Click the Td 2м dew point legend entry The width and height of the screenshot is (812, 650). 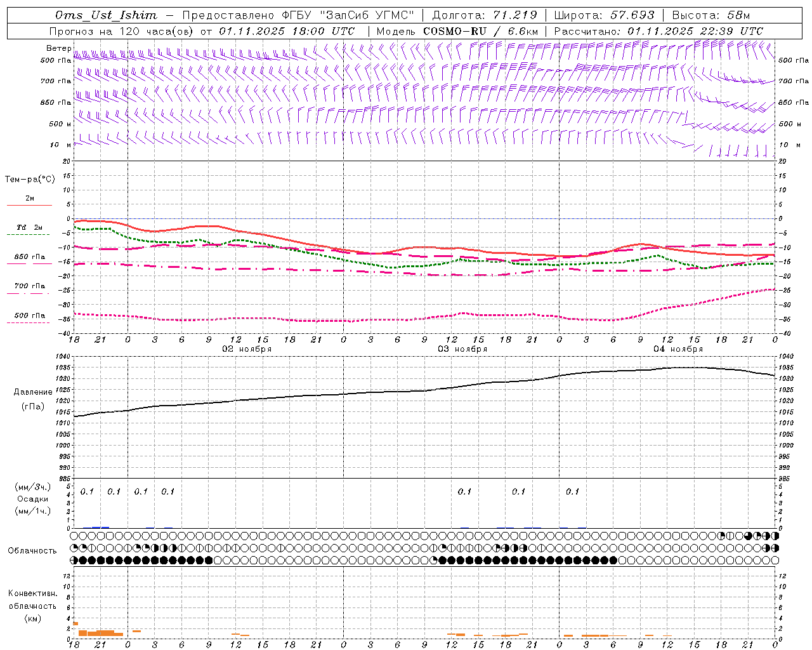29,227
